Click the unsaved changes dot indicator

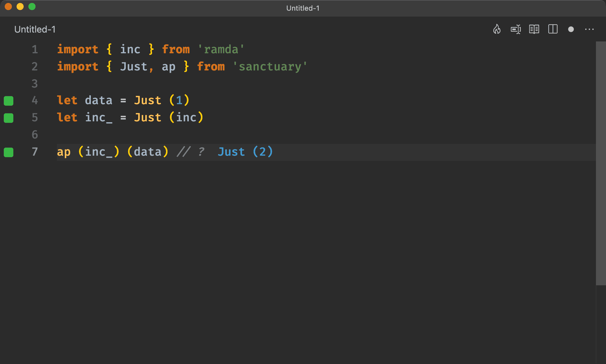tap(571, 29)
